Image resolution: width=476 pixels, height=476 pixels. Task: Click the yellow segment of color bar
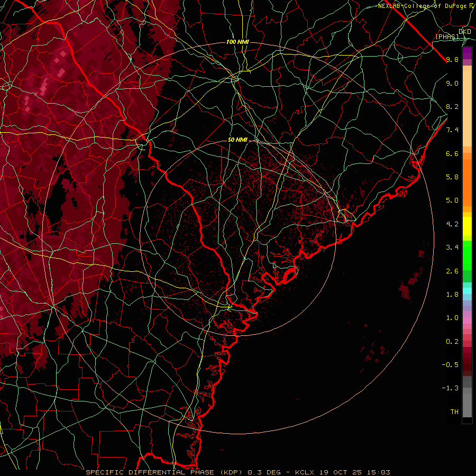pyautogui.click(x=467, y=226)
